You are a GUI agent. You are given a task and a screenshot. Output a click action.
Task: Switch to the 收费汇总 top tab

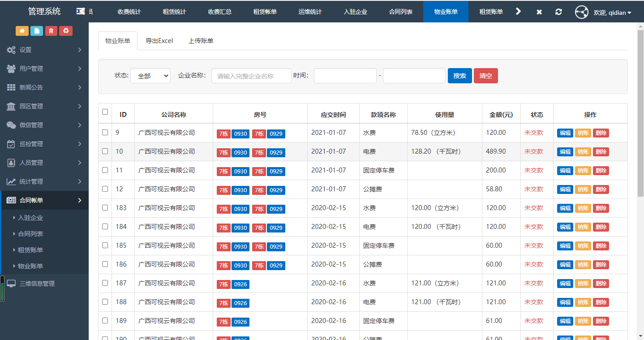(x=220, y=12)
